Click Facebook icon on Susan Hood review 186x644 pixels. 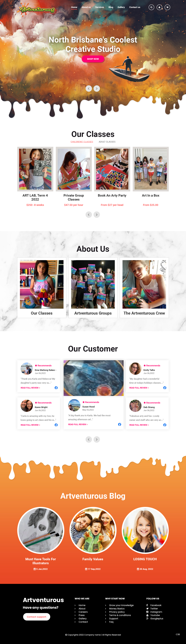click(120, 424)
